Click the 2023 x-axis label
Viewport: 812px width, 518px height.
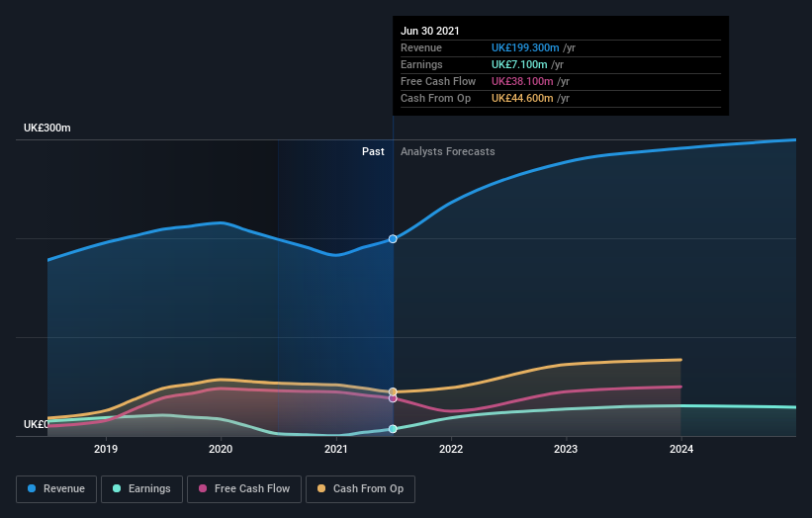coord(566,449)
